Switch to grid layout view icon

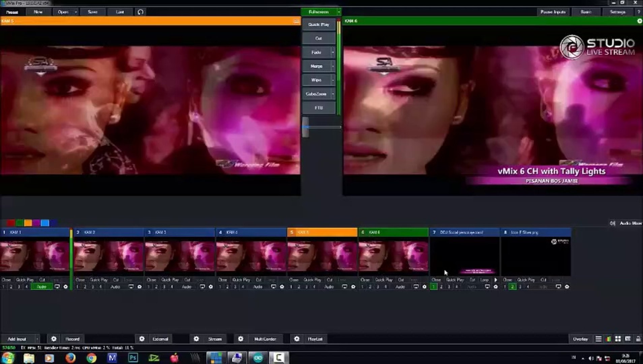618,339
